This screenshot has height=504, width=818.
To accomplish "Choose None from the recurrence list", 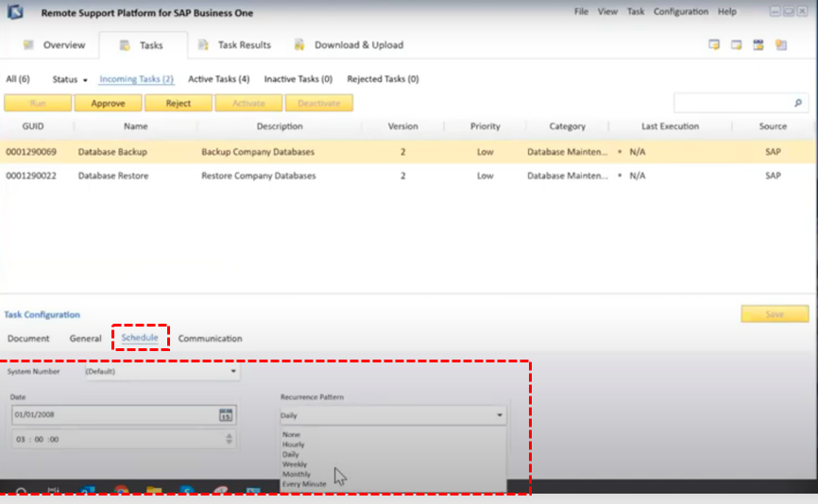I will point(291,435).
